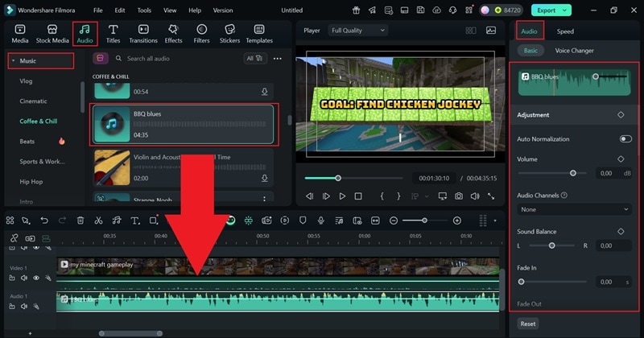Mute the Audio 1 track
Image resolution: width=644 pixels, height=338 pixels.
24,307
